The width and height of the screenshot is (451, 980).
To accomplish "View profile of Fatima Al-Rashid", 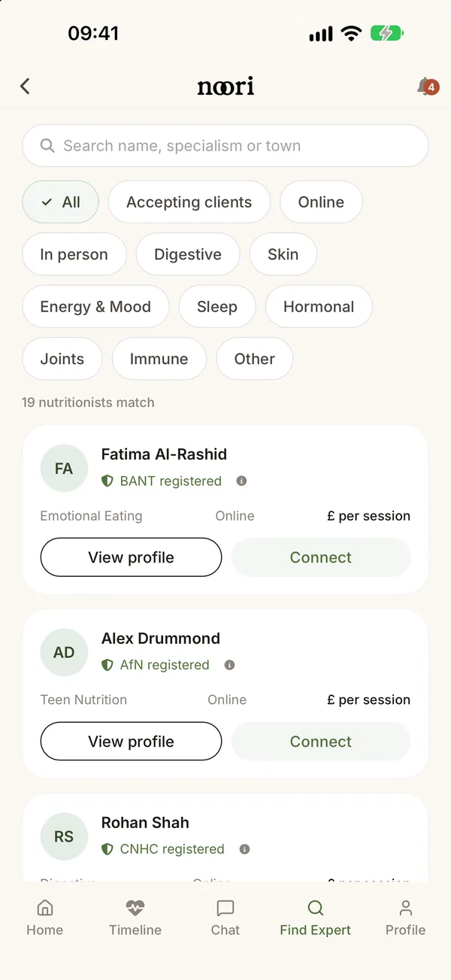I will (131, 557).
